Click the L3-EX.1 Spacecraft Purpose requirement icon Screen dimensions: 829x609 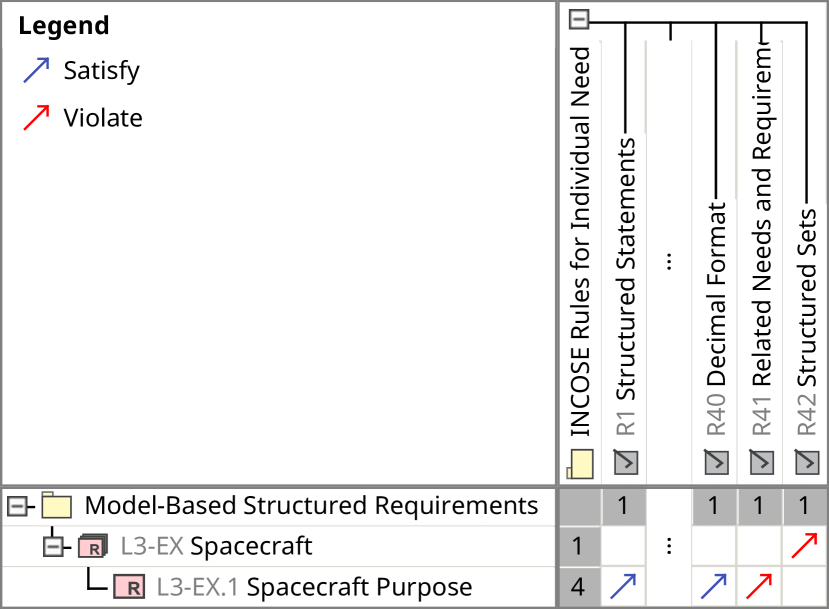(x=129, y=587)
